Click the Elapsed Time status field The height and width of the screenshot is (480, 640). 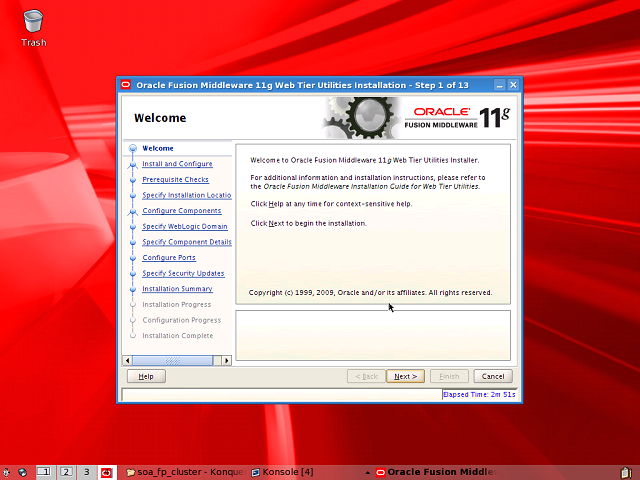[x=479, y=394]
